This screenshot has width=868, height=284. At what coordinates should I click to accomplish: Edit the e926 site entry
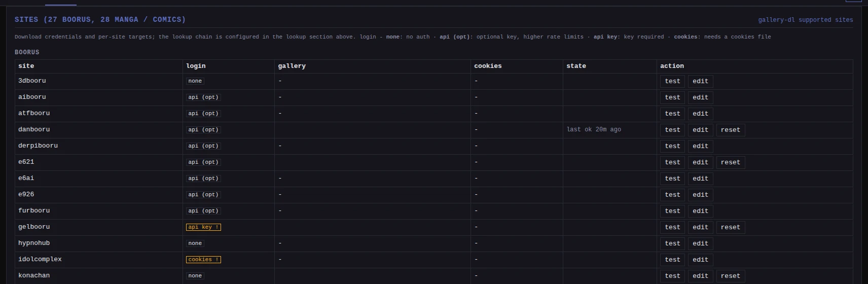tap(700, 195)
